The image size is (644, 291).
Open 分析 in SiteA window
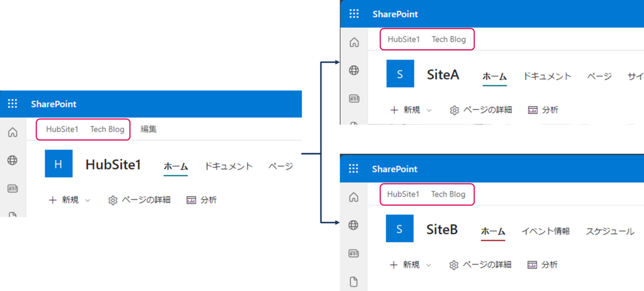coord(543,110)
